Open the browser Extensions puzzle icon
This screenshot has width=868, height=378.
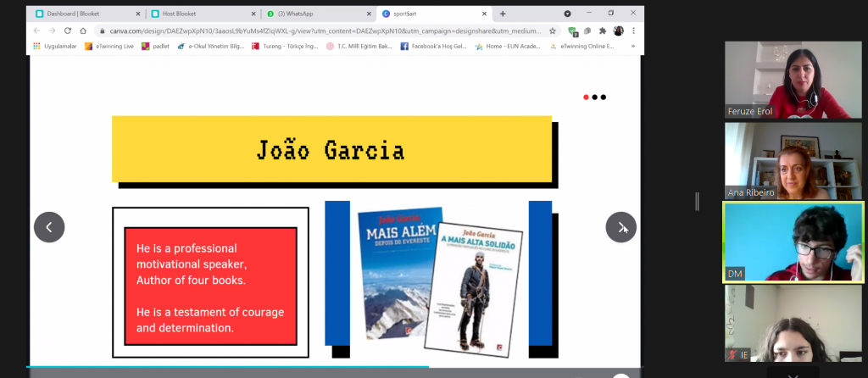tap(603, 31)
